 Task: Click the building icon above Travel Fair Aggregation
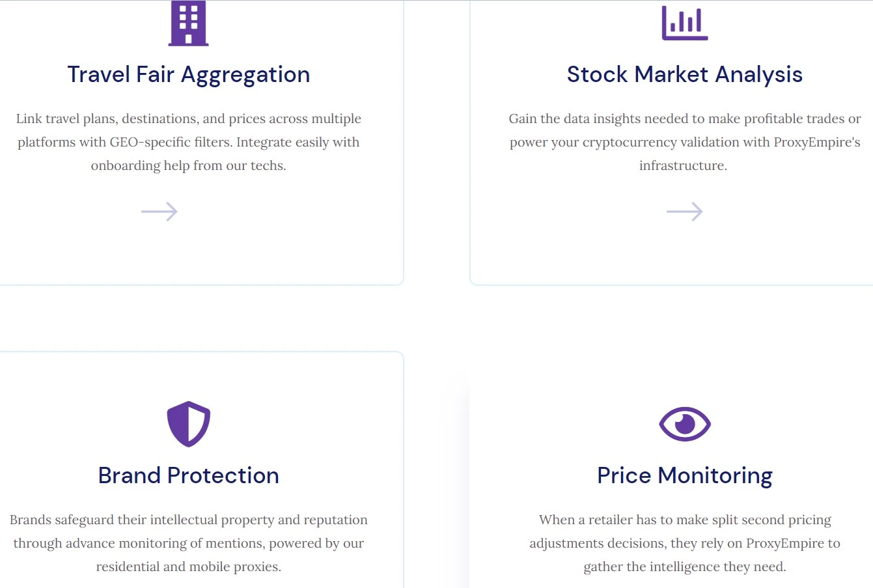pos(188,24)
